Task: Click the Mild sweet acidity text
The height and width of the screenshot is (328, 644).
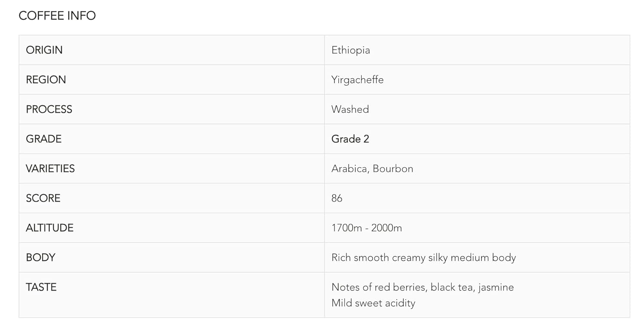Action: 373,303
